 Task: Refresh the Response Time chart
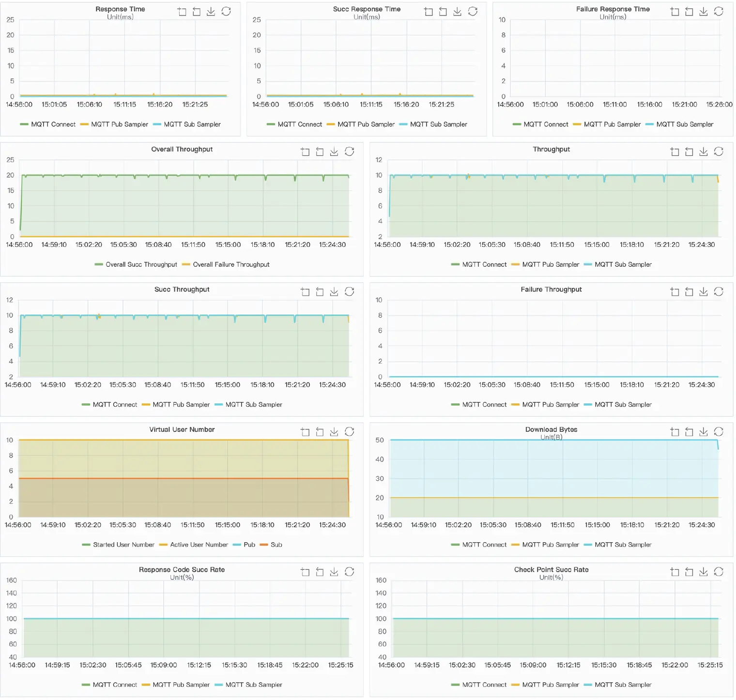tap(226, 12)
